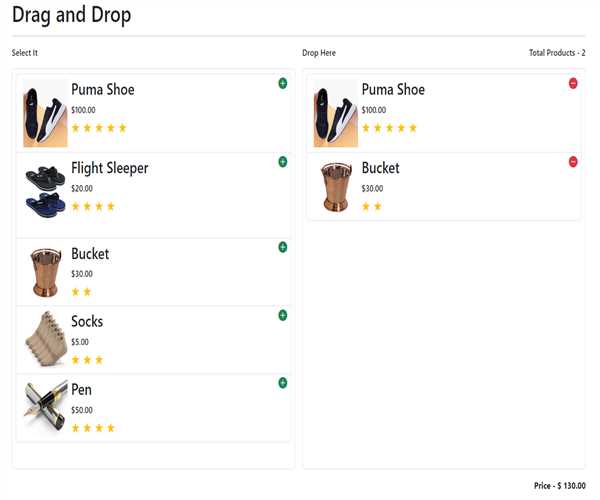Click the Socks product name
The width and height of the screenshot is (600, 500).
click(87, 322)
